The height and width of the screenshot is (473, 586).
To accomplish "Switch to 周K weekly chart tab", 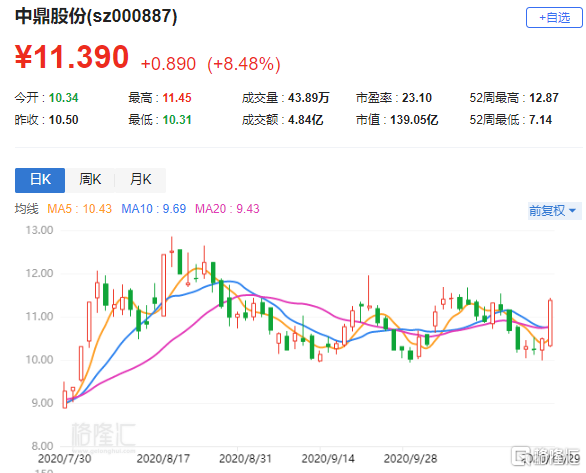I will pyautogui.click(x=90, y=180).
